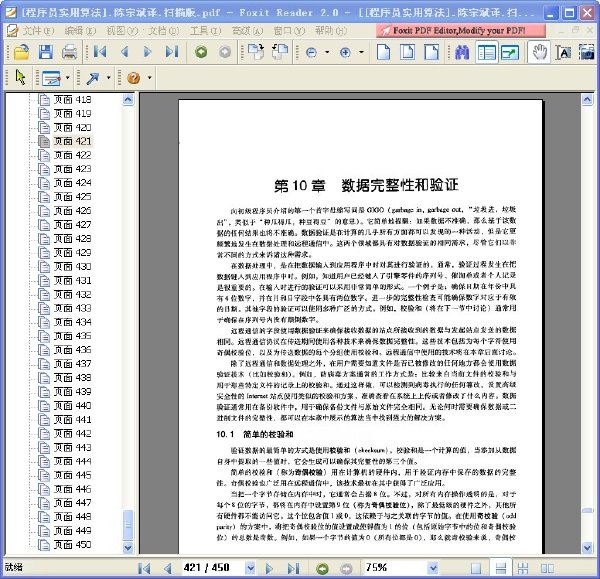Viewport: 600px width, 579px height.
Task: Click page tree scrollbar up arrow
Action: (128, 100)
